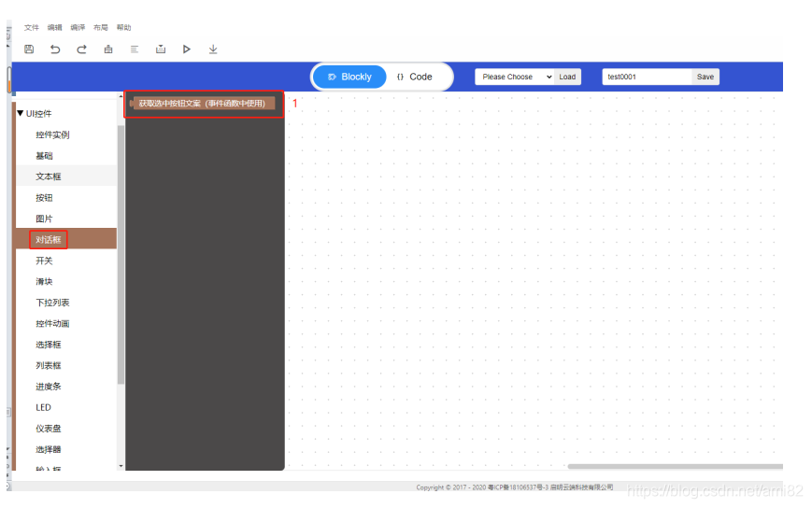
Task: Click the align-lines format icon
Action: 135,49
